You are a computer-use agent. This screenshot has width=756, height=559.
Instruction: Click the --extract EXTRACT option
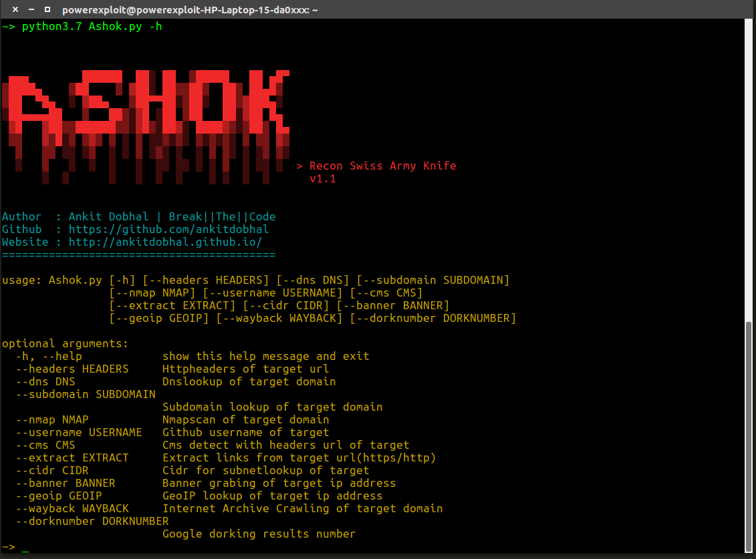click(72, 457)
